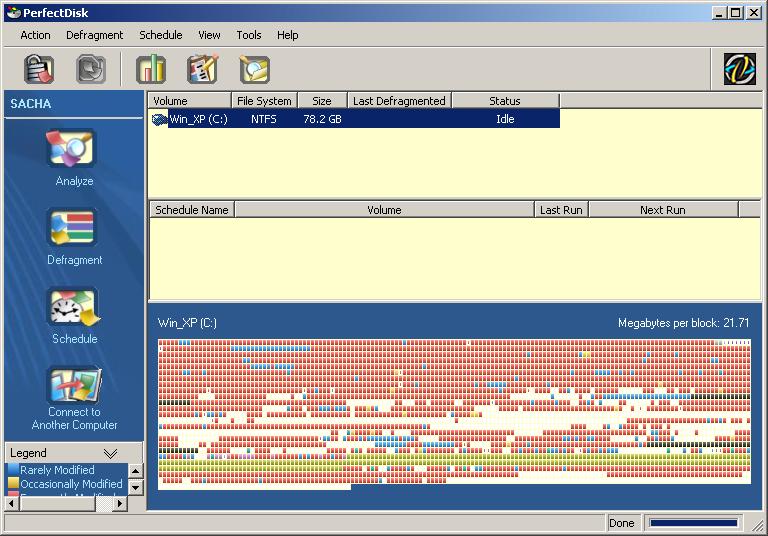768x536 pixels.
Task: Click the Megabytes per block: 21.71 label
Action: coord(683,323)
